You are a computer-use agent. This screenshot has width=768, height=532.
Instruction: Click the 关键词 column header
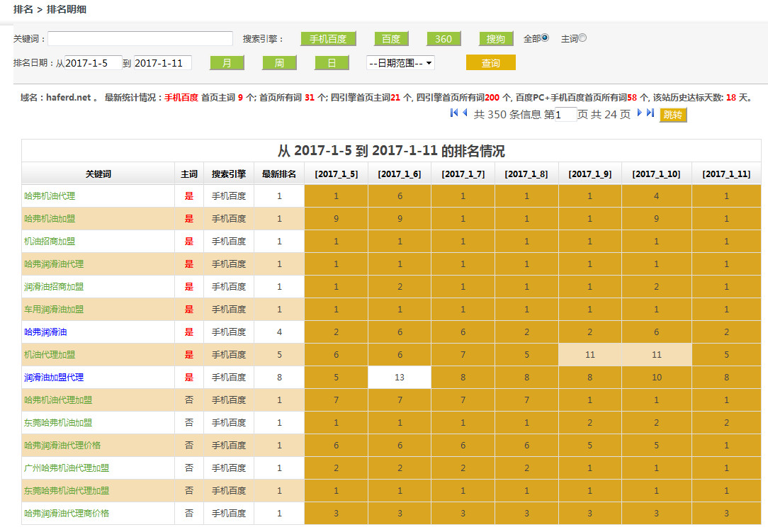[98, 174]
